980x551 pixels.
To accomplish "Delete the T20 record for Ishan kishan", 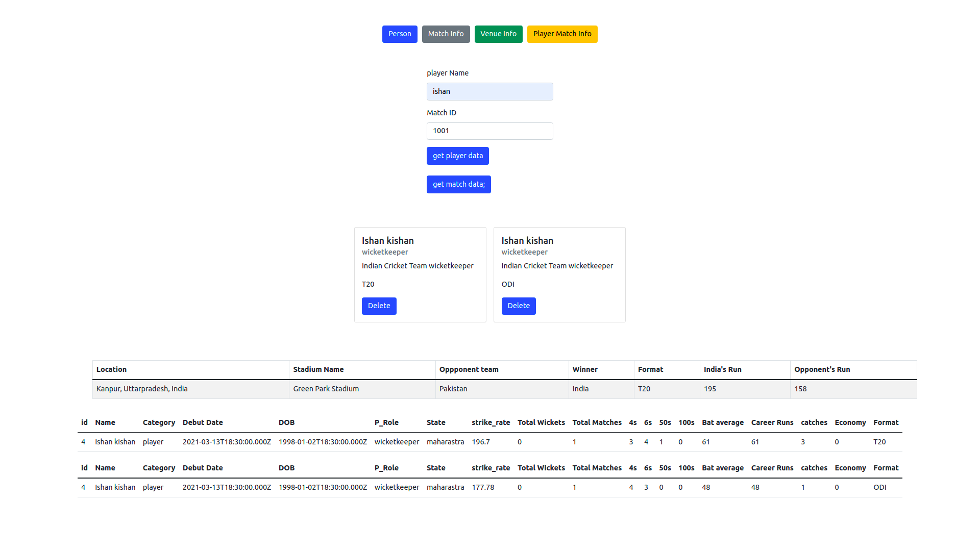I will pos(379,306).
